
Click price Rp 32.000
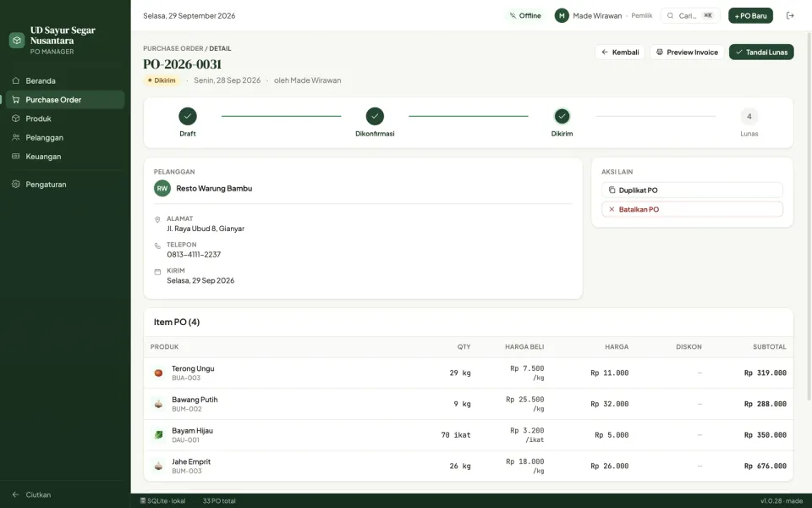click(610, 404)
